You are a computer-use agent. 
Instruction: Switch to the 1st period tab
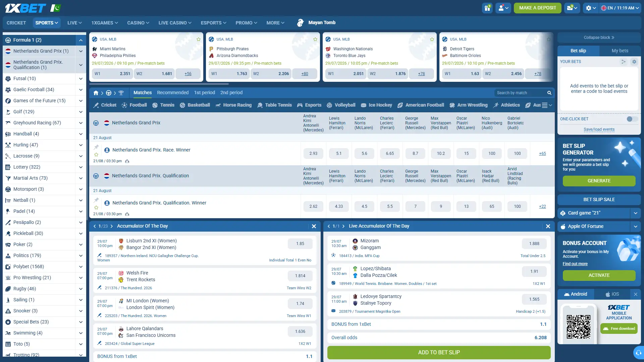click(x=204, y=93)
